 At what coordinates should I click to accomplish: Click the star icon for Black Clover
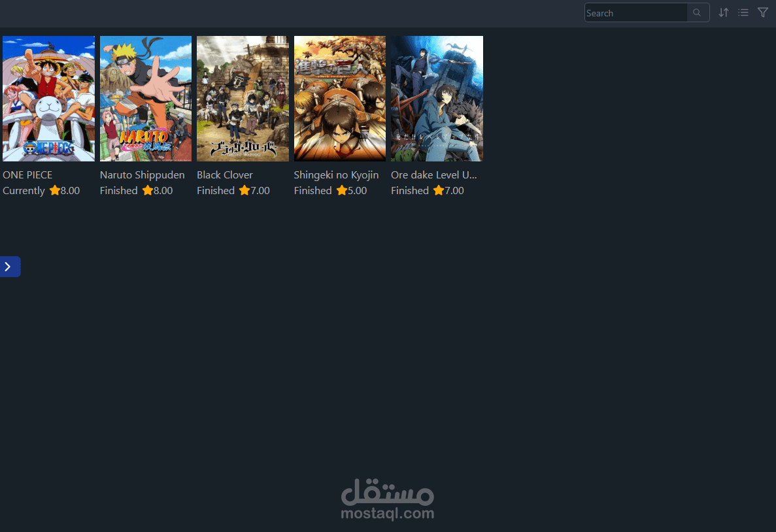coord(245,191)
